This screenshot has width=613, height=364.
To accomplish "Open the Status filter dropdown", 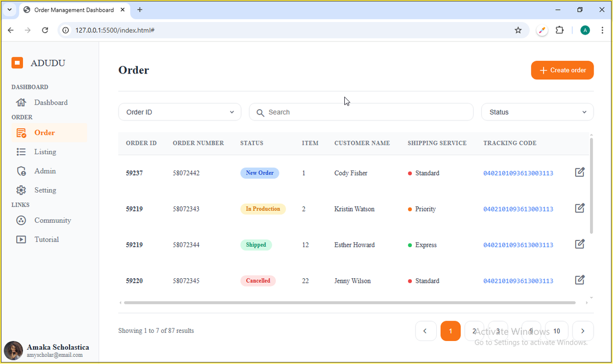I will pos(537,112).
